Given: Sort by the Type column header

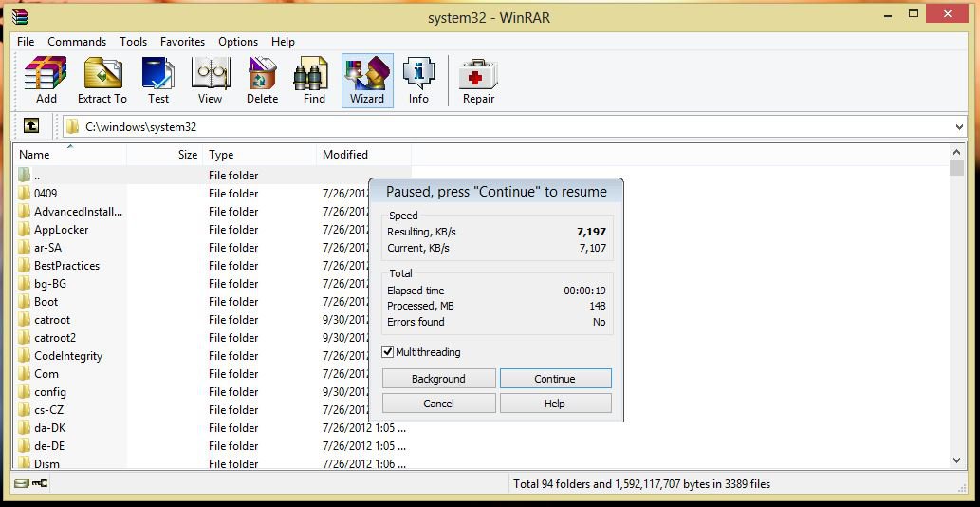Looking at the screenshot, I should tap(259, 155).
